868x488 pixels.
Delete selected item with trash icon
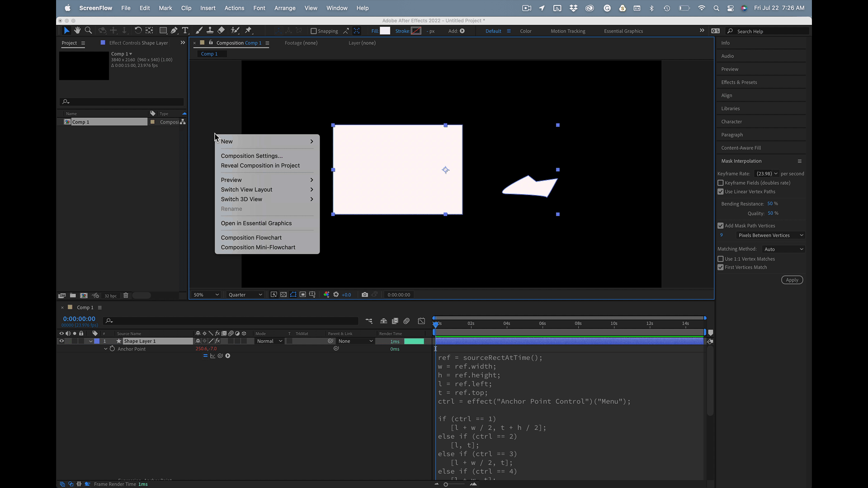click(x=126, y=296)
